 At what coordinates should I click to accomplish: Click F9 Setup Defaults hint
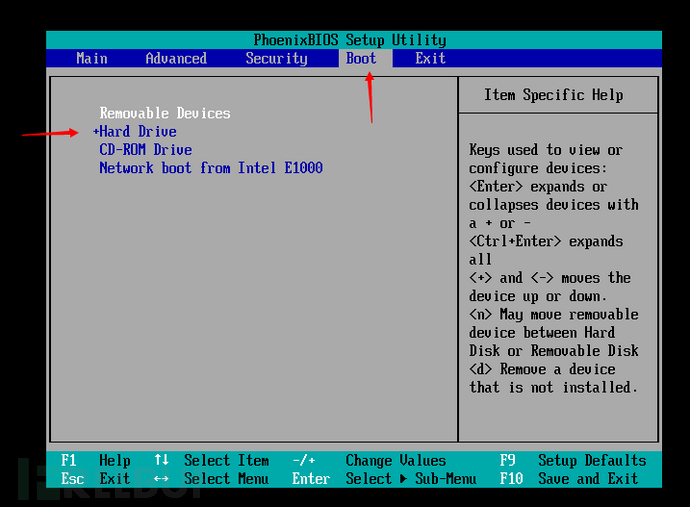573,460
